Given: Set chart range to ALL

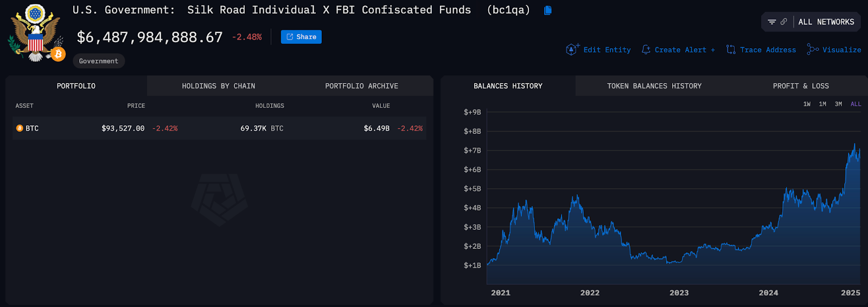Looking at the screenshot, I should pyautogui.click(x=856, y=104).
